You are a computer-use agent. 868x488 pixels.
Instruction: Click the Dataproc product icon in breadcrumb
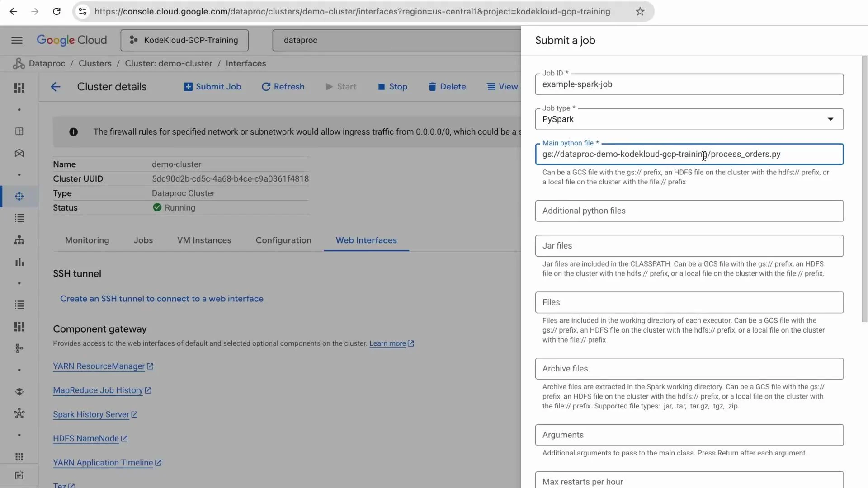(19, 63)
